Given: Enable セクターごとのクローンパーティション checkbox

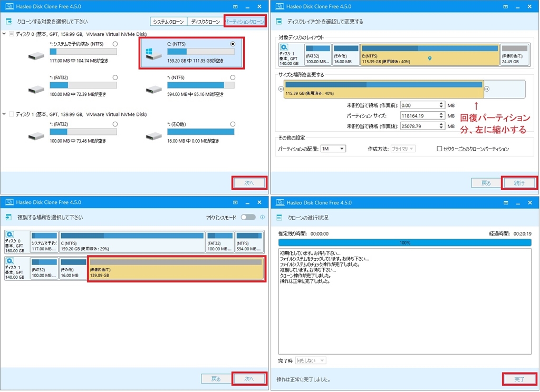Looking at the screenshot, I should pyautogui.click(x=439, y=149).
